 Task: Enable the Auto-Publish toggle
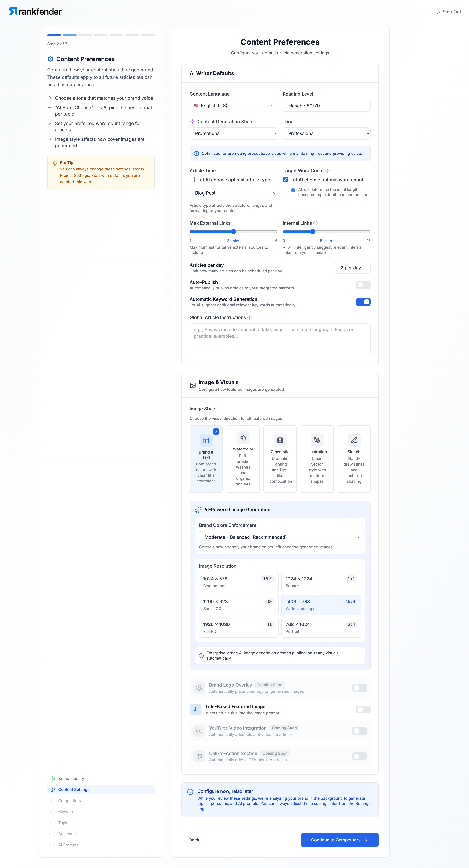pos(363,285)
